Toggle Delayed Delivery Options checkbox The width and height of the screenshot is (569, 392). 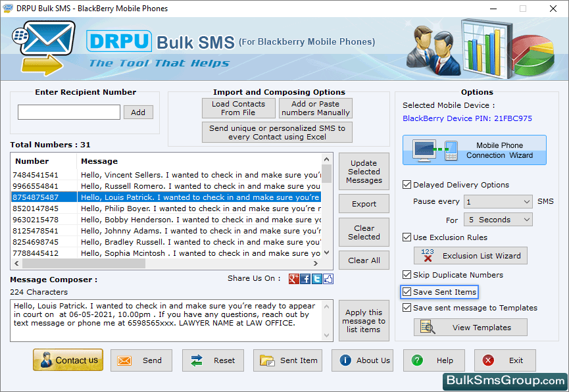(x=407, y=185)
